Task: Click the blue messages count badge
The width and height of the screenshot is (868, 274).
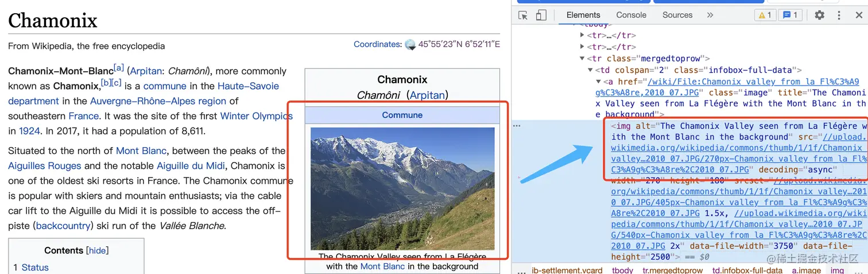Action: [x=790, y=16]
